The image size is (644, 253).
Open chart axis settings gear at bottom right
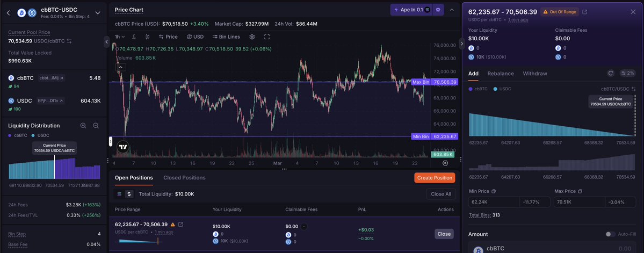[x=445, y=163]
